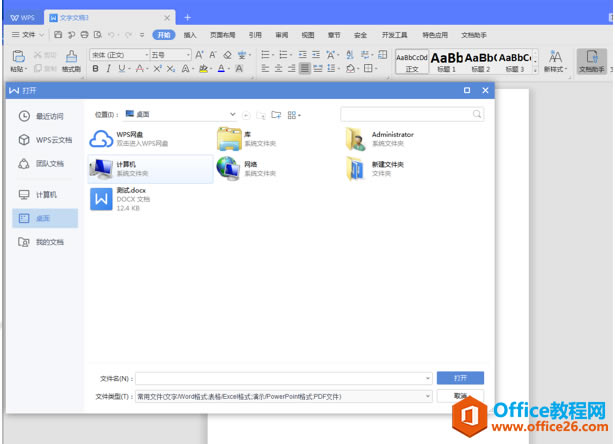The height and width of the screenshot is (444, 615).
Task: Expand location path dropdown
Action: pos(233,114)
